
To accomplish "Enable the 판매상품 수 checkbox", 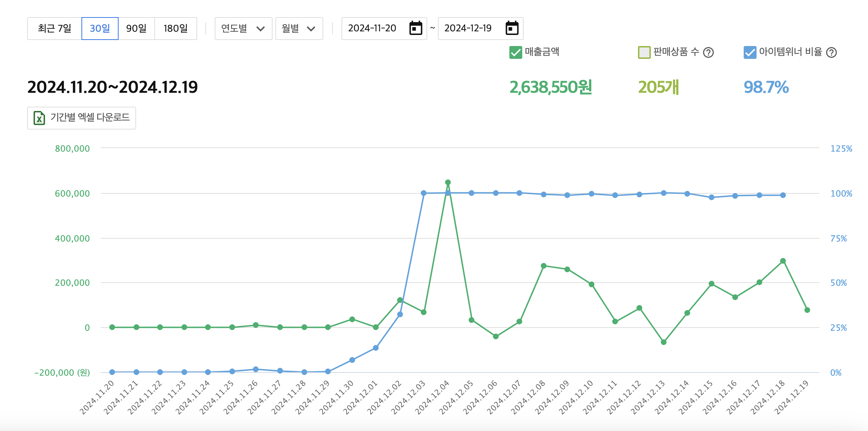I will 644,52.
